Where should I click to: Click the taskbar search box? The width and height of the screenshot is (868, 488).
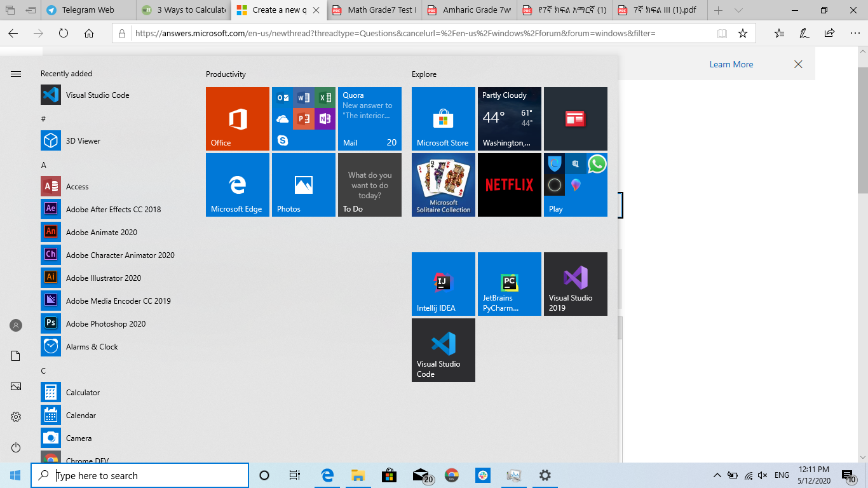(140, 475)
